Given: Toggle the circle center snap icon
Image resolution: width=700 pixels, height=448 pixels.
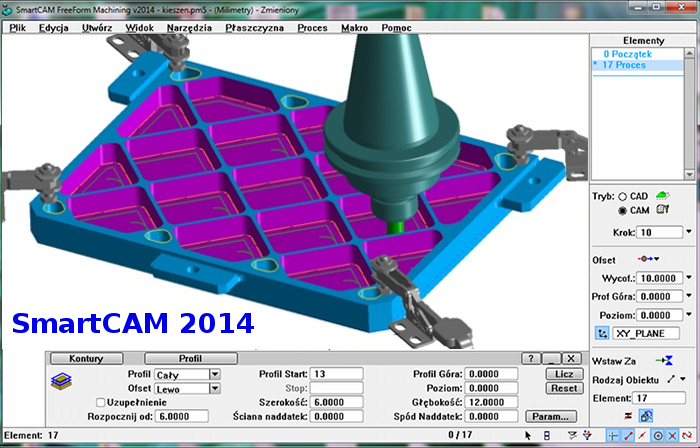Looking at the screenshot, I should [x=658, y=435].
